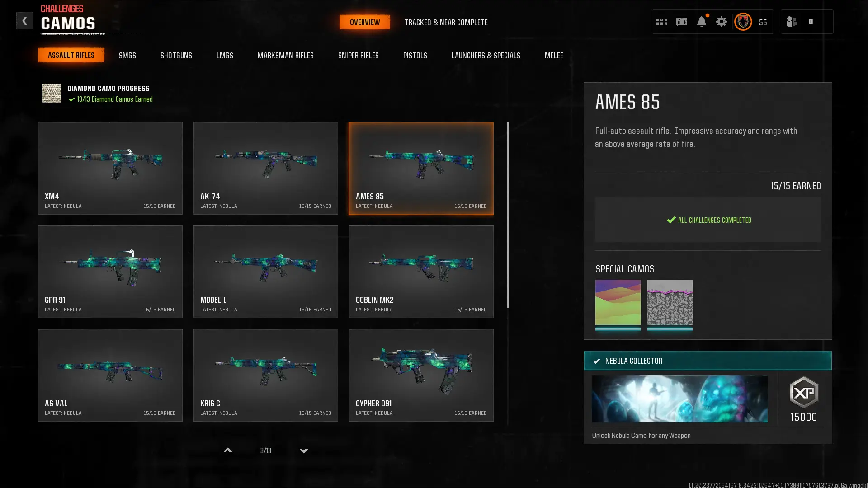Click the player emblem avatar icon
Viewport: 868px width, 488px height.
tap(743, 22)
